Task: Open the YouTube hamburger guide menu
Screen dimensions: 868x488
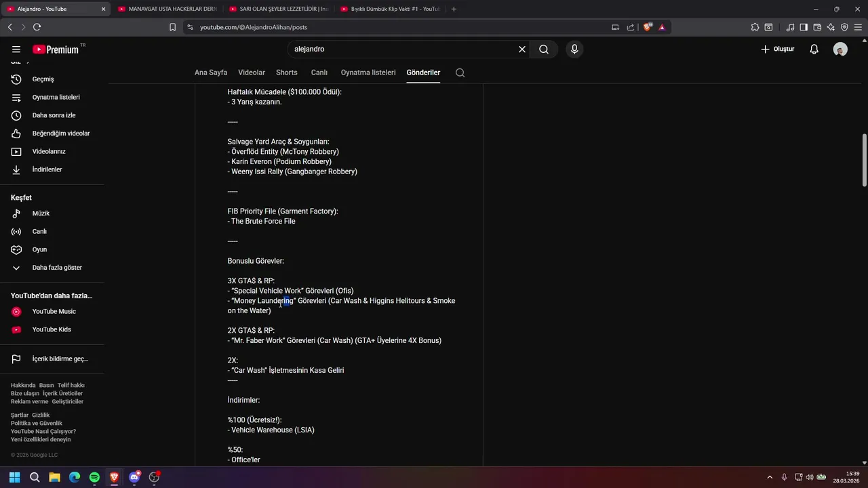Action: (x=16, y=49)
